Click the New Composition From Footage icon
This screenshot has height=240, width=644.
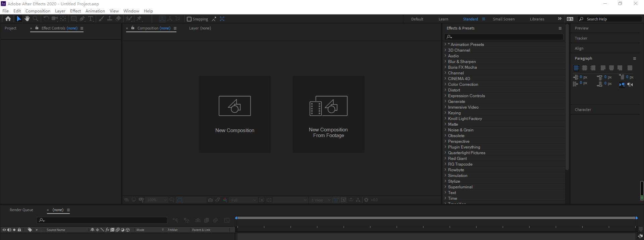tap(328, 106)
